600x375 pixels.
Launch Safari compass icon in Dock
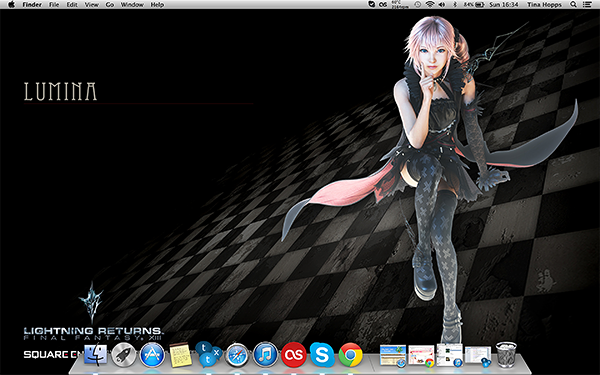[237, 355]
